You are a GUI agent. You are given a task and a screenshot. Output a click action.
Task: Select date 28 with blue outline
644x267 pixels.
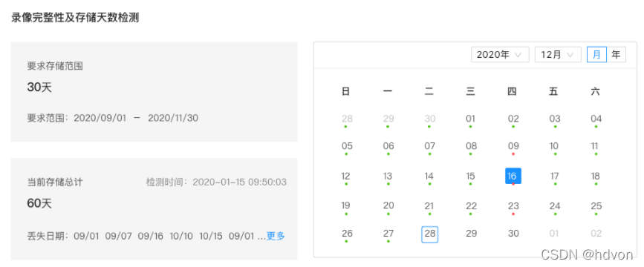point(429,234)
